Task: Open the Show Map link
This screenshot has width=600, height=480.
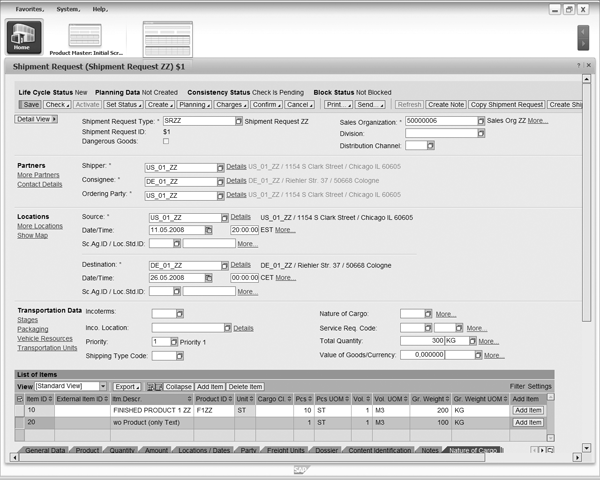Action: pos(32,236)
